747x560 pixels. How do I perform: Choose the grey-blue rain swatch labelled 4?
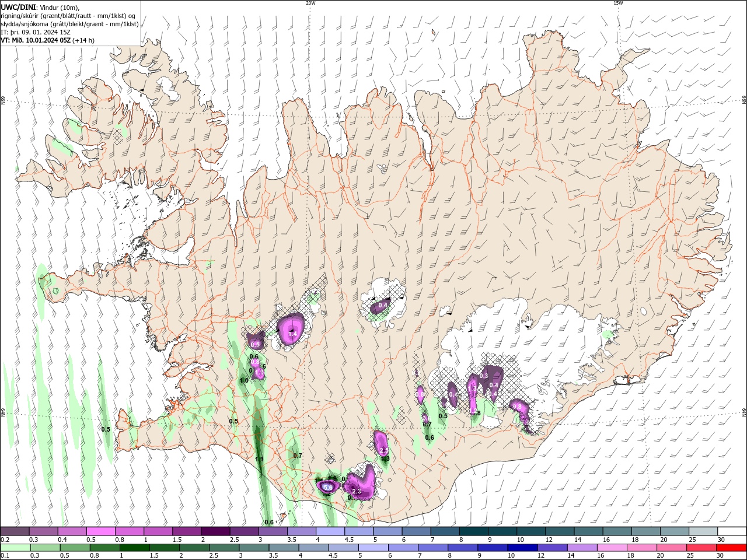314,548
